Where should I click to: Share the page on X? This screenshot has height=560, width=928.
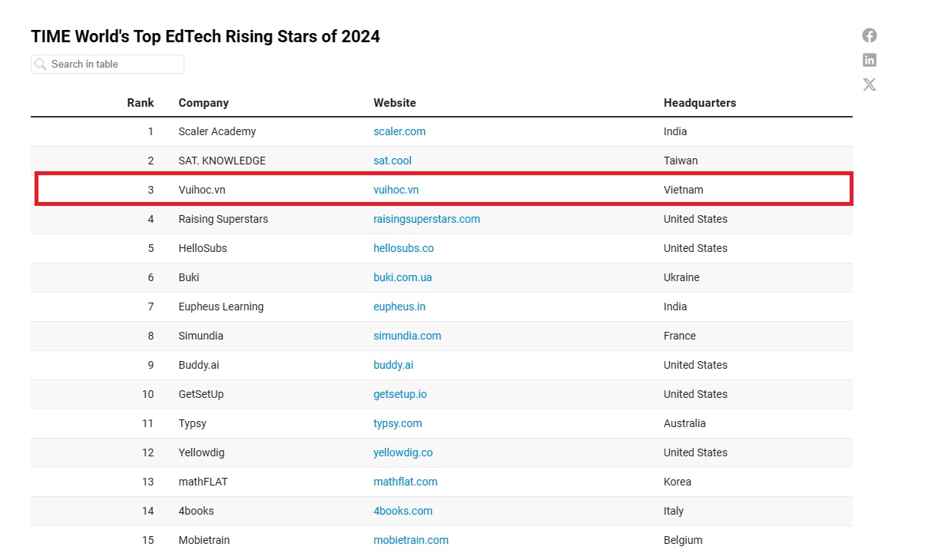(869, 84)
